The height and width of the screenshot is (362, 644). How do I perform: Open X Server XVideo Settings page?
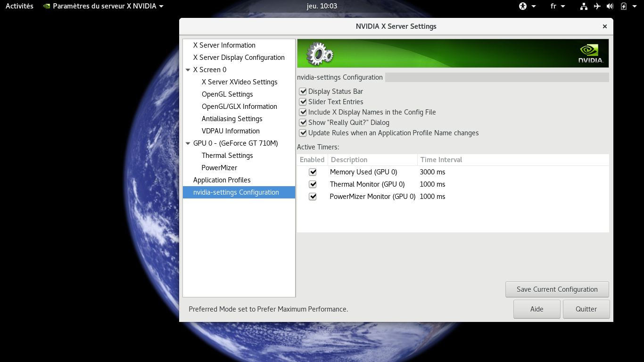coord(239,82)
